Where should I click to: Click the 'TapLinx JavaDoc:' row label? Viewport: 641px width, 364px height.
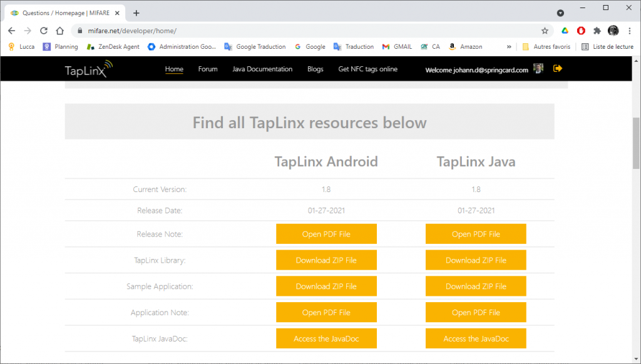point(160,339)
